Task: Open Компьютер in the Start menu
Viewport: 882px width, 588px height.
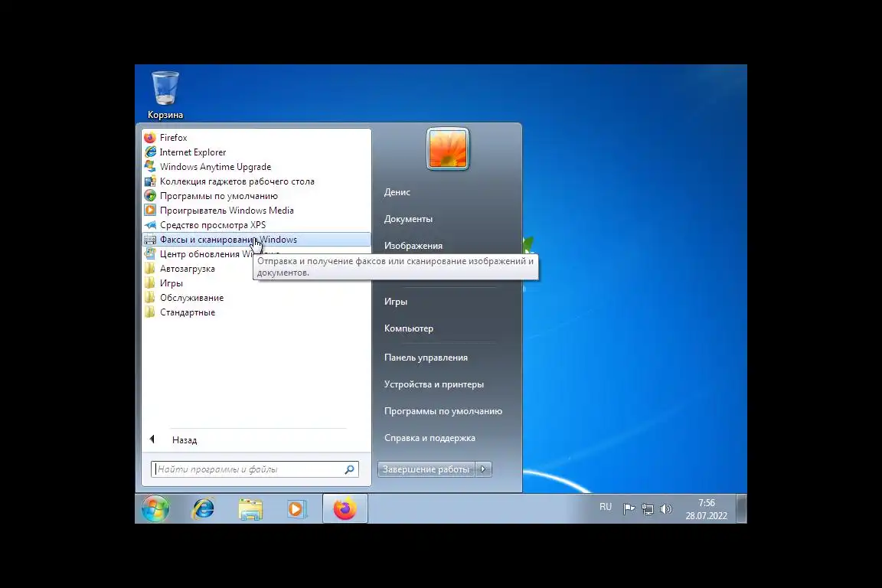Action: (x=409, y=328)
